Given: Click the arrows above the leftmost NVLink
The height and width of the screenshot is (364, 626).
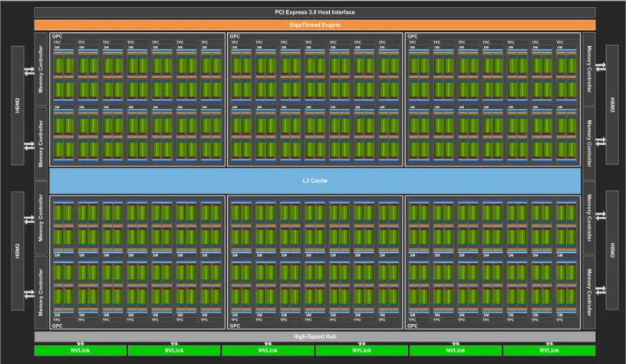Looking at the screenshot, I should (81, 343).
